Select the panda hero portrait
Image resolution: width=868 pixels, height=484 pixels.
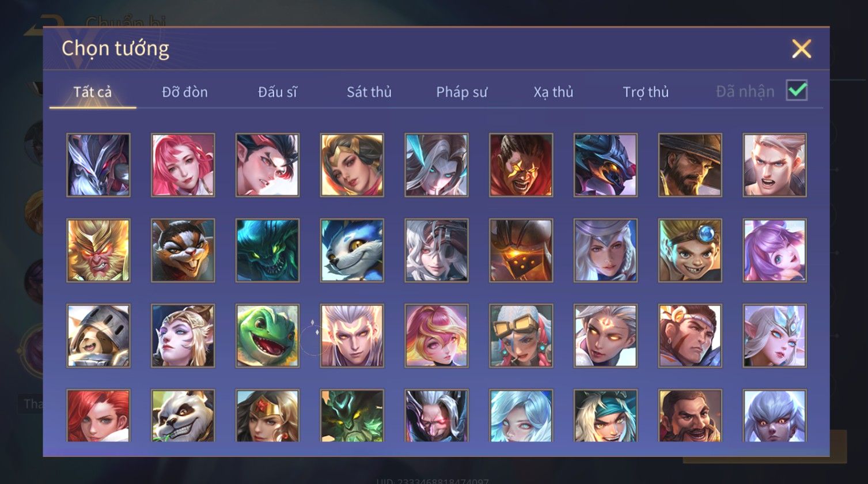point(183,416)
